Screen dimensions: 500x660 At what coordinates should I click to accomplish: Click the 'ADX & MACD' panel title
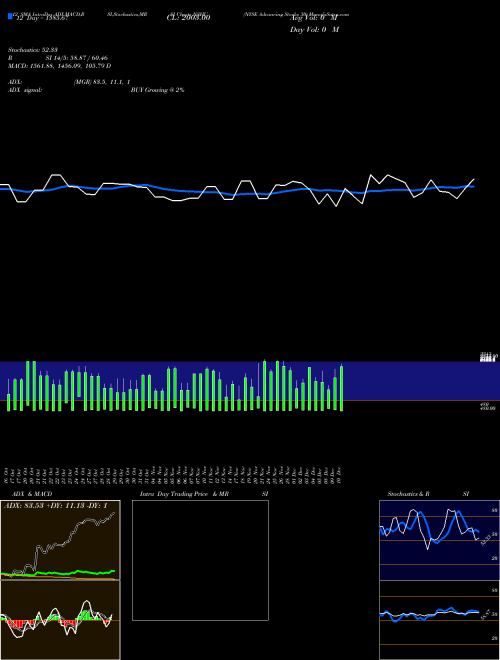pyautogui.click(x=32, y=494)
